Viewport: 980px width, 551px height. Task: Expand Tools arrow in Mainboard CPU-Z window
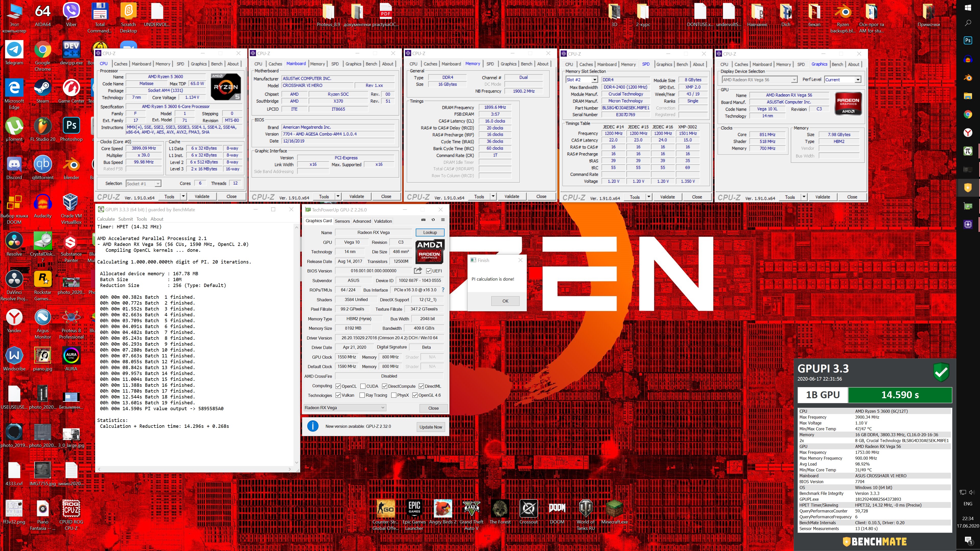[x=338, y=196]
